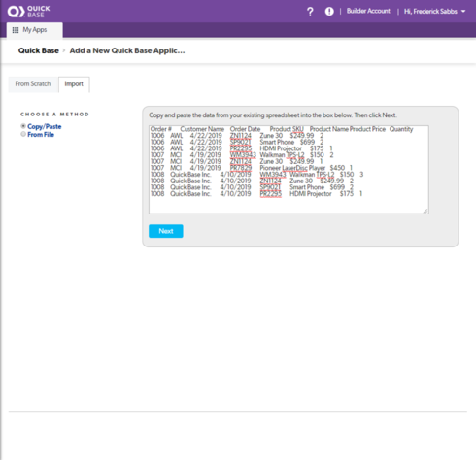Image resolution: width=476 pixels, height=460 pixels.
Task: Select the From File radio button
Action: (x=23, y=134)
